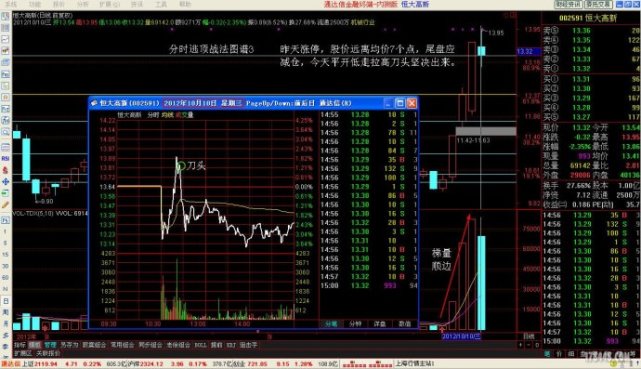Click the minus zoom button under the K-line chart
This screenshot has height=369, width=641.
(x=528, y=345)
